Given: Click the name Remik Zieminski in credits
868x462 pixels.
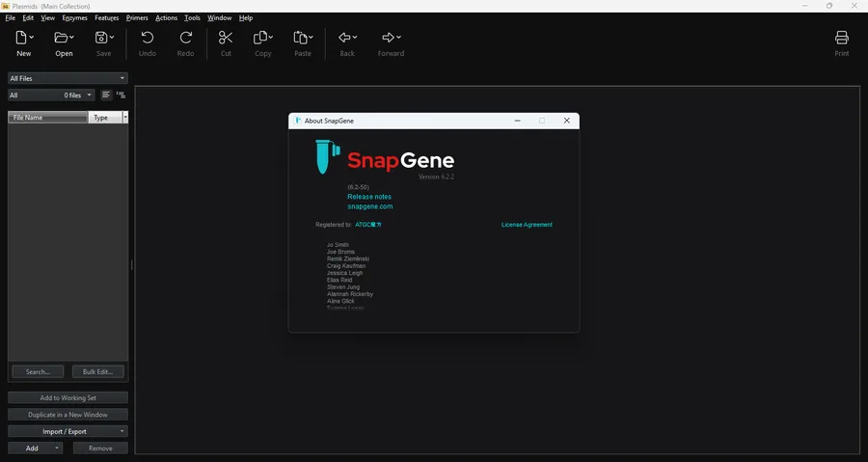Looking at the screenshot, I should [x=347, y=258].
